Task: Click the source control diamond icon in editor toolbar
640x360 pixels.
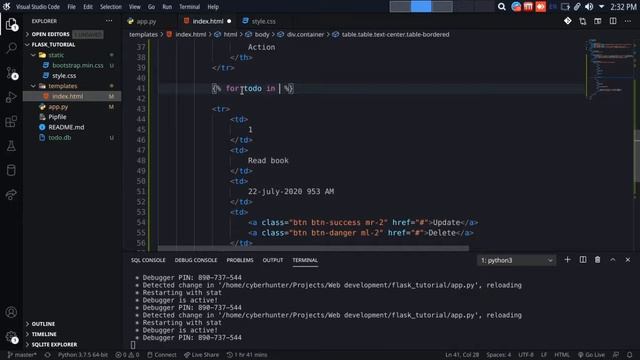Action: [567, 21]
